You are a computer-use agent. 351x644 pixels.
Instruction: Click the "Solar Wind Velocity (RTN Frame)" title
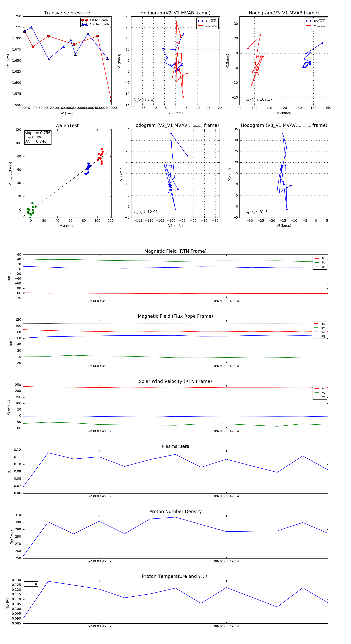pos(175,381)
